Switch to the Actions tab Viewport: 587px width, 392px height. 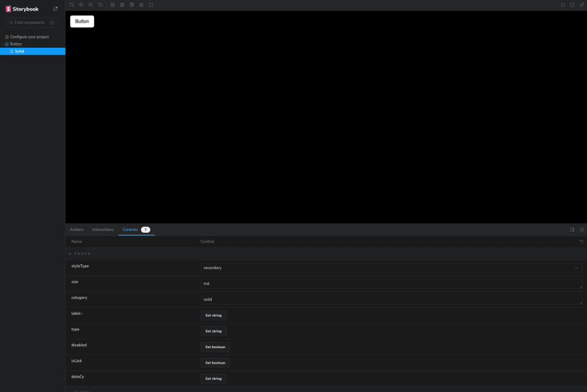coord(77,230)
